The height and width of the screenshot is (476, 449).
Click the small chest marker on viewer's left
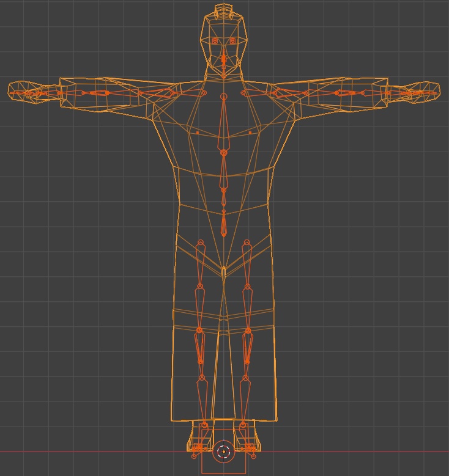point(198,133)
